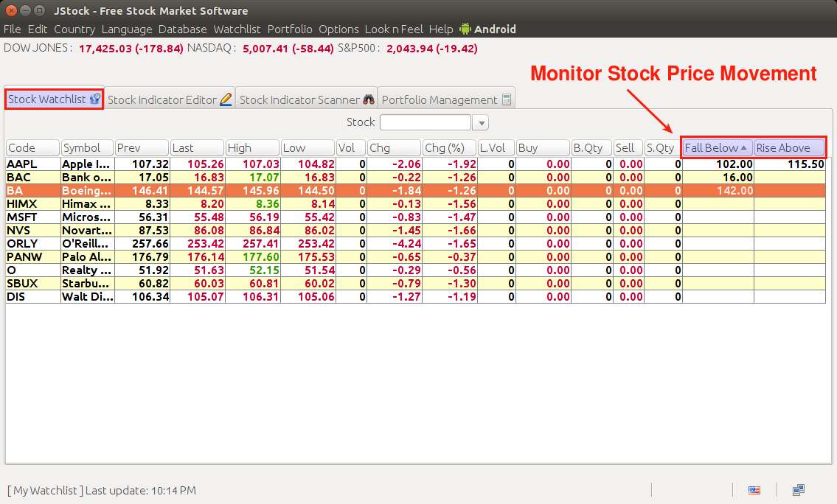This screenshot has height=504, width=837.
Task: Open the Look n Feel menu
Action: [x=394, y=29]
